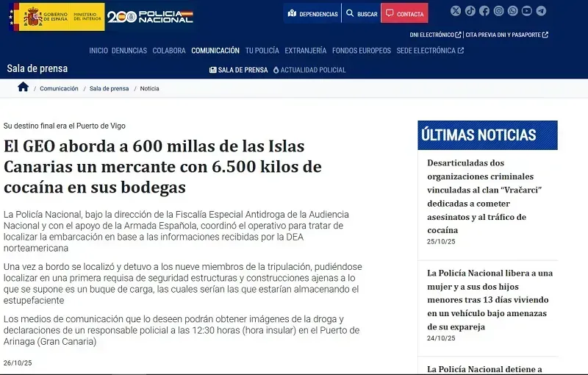Switch to the Actualidad Policial tab
Viewport: 588px width, 375px height.
coord(309,70)
